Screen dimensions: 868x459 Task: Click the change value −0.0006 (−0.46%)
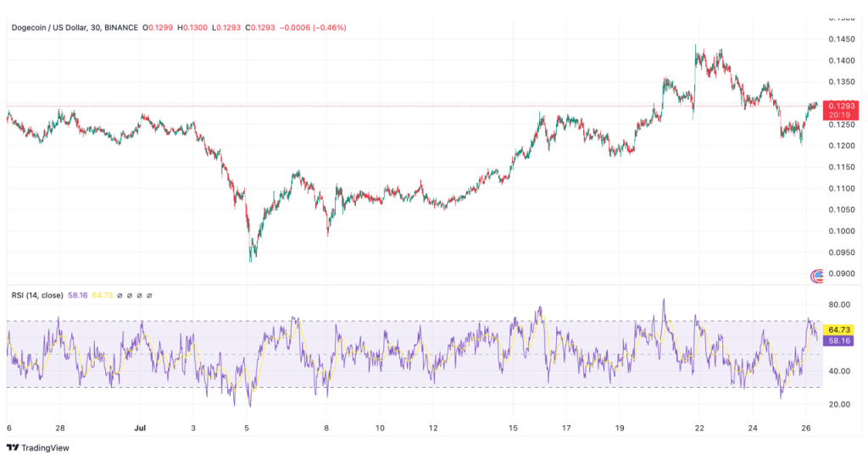point(313,28)
